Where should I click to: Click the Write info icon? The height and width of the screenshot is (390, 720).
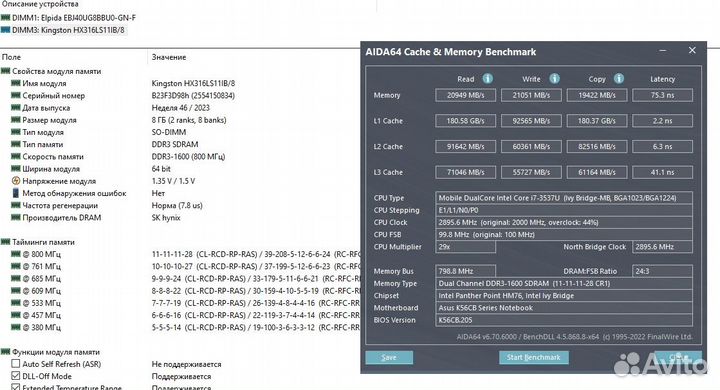[x=555, y=79]
